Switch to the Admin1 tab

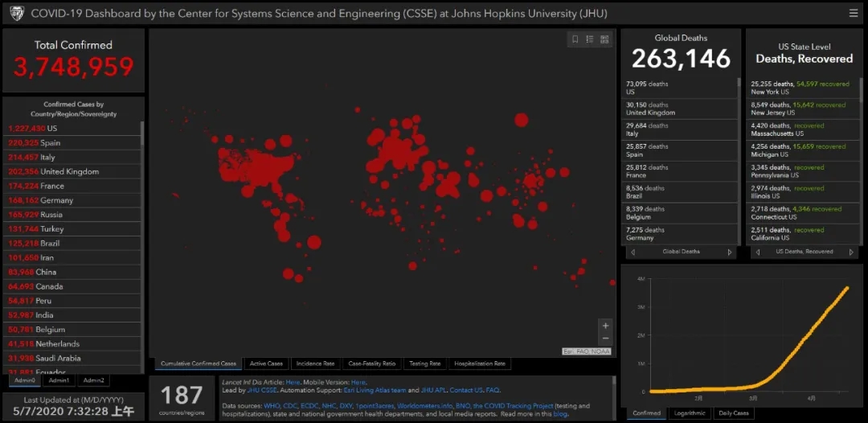(x=59, y=380)
